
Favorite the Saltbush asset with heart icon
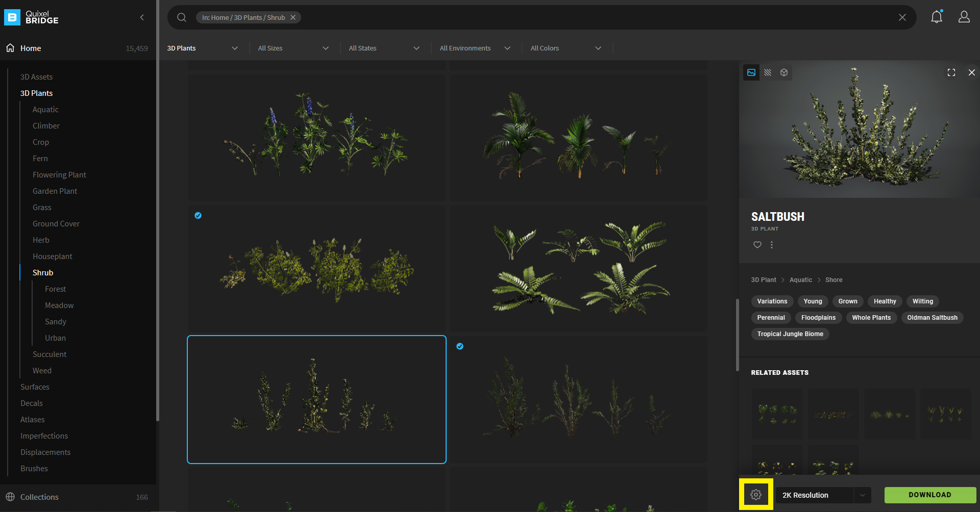757,245
